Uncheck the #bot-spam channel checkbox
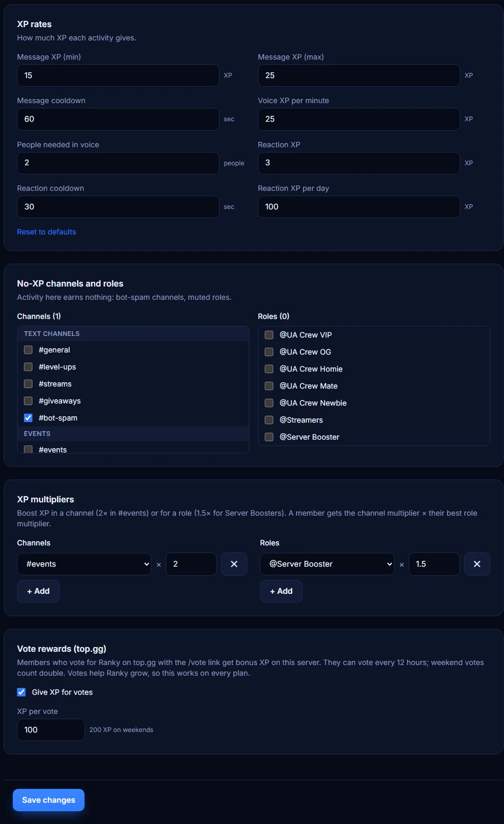The height and width of the screenshot is (824, 504). pos(28,418)
